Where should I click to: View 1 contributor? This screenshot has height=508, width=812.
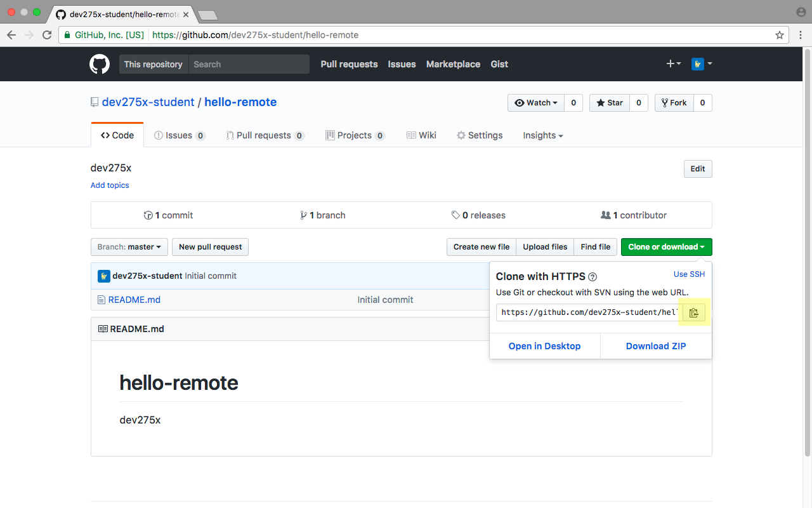(634, 215)
